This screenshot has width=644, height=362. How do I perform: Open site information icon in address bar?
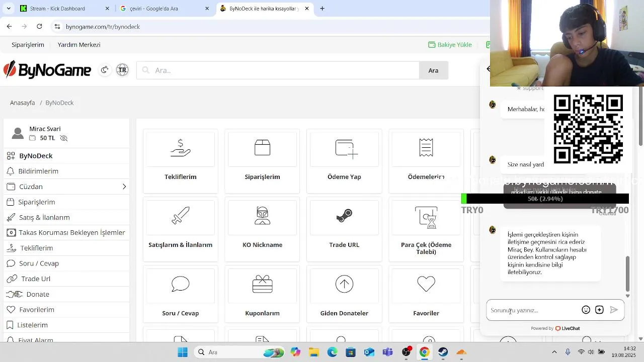click(x=57, y=27)
